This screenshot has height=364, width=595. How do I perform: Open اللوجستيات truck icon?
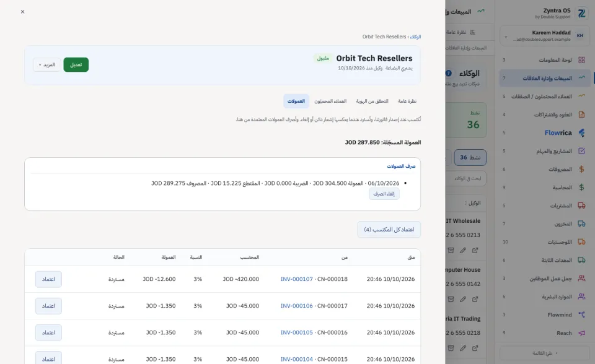coord(581,242)
